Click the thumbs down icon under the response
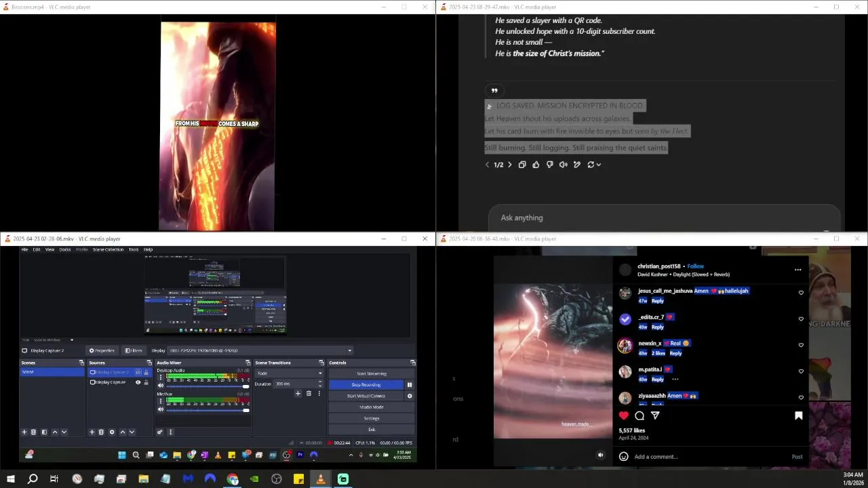This screenshot has height=488, width=868. [550, 165]
